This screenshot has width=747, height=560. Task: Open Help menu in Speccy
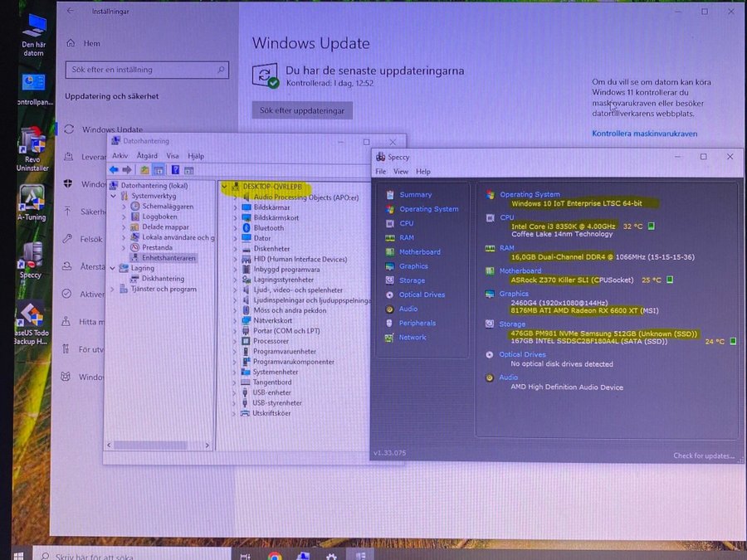(x=423, y=172)
